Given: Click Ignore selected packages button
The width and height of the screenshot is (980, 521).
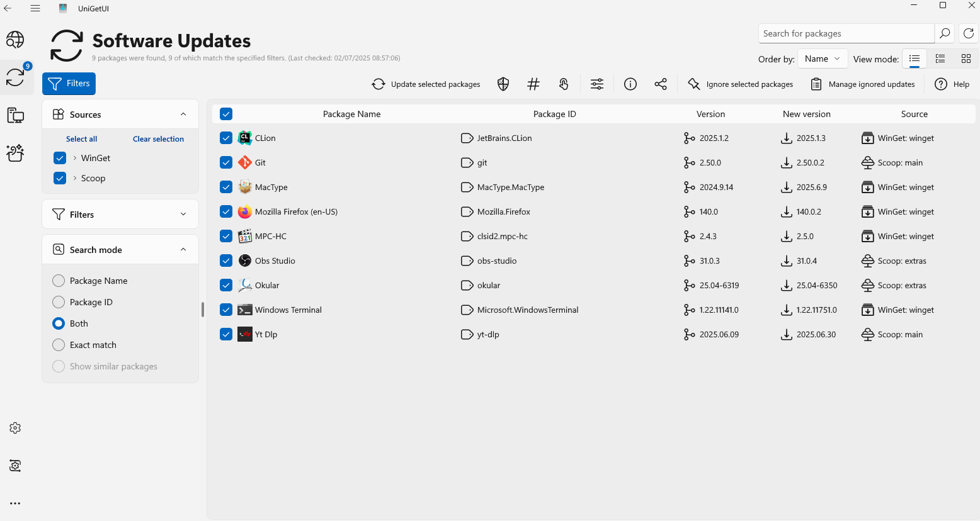Looking at the screenshot, I should pos(740,84).
